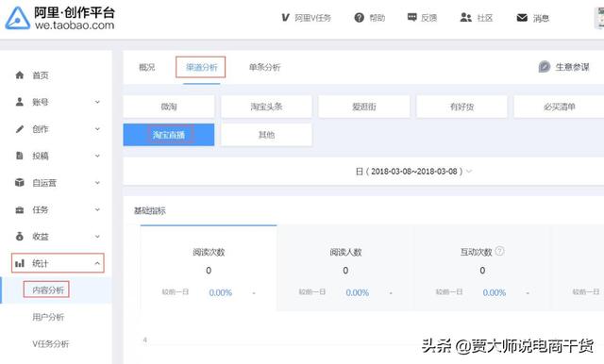Open the date range dropdown 2018-03-08

(413, 172)
